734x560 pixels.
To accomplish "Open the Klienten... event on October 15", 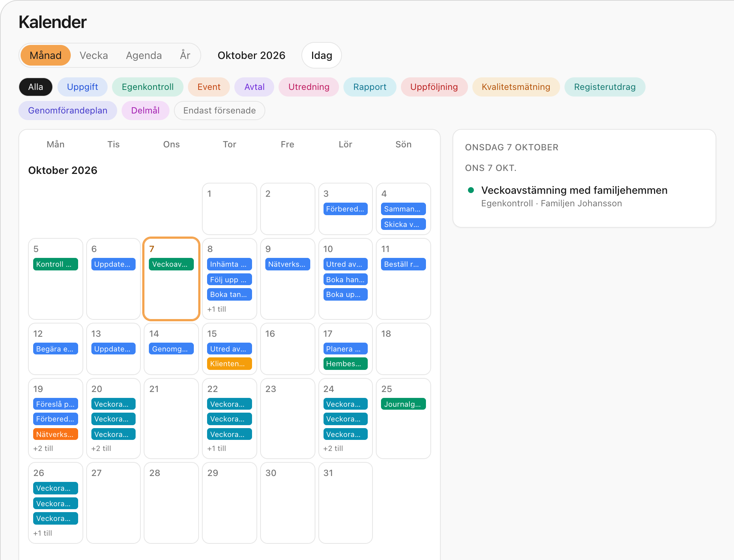I will pyautogui.click(x=230, y=364).
